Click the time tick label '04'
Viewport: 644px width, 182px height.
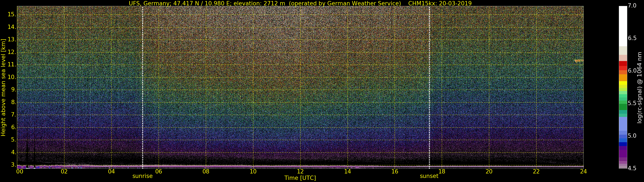click(x=111, y=172)
